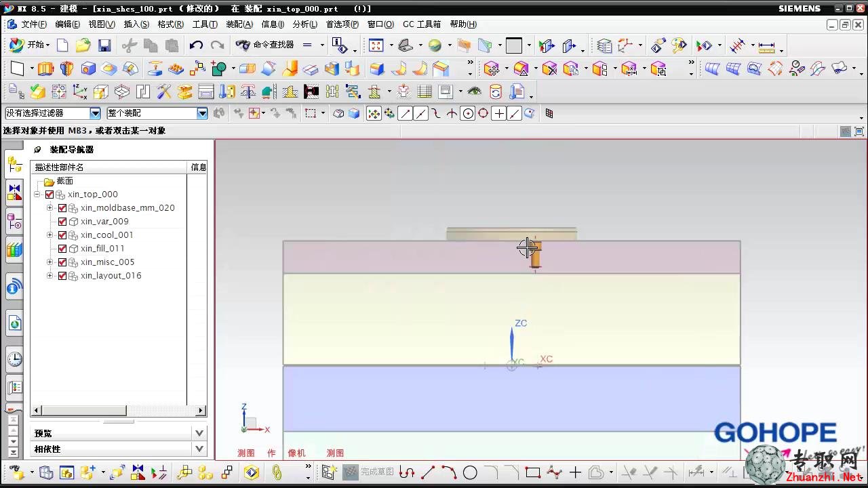
Task: Click the New file icon
Action: pos(62,45)
